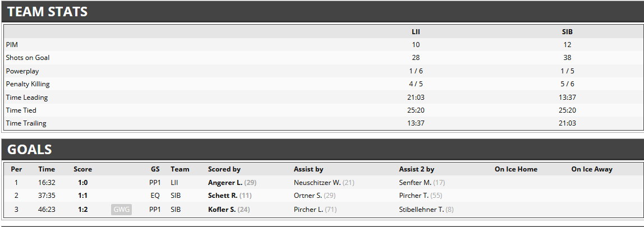Click the Scored by column header
This screenshot has height=227, width=644.
click(224, 169)
